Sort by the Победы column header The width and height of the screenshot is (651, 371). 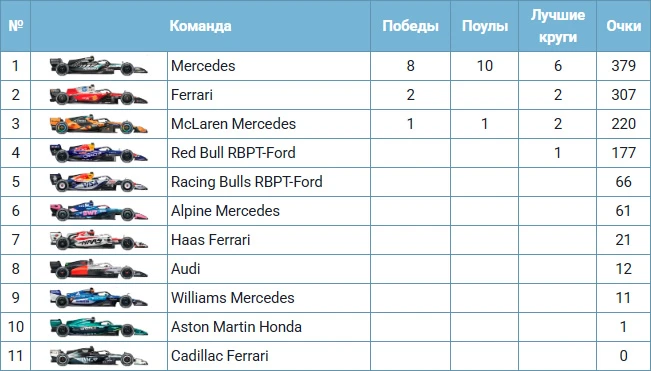[x=410, y=26]
